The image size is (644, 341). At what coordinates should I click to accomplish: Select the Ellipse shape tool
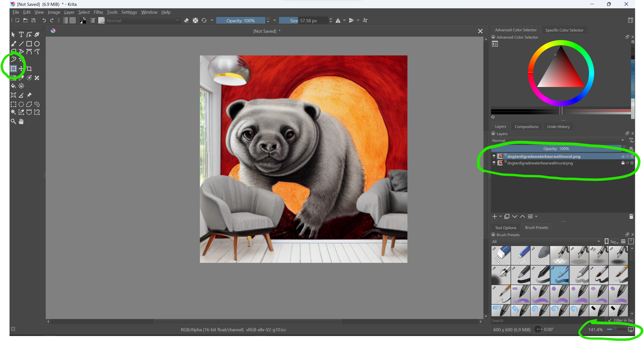(x=37, y=44)
